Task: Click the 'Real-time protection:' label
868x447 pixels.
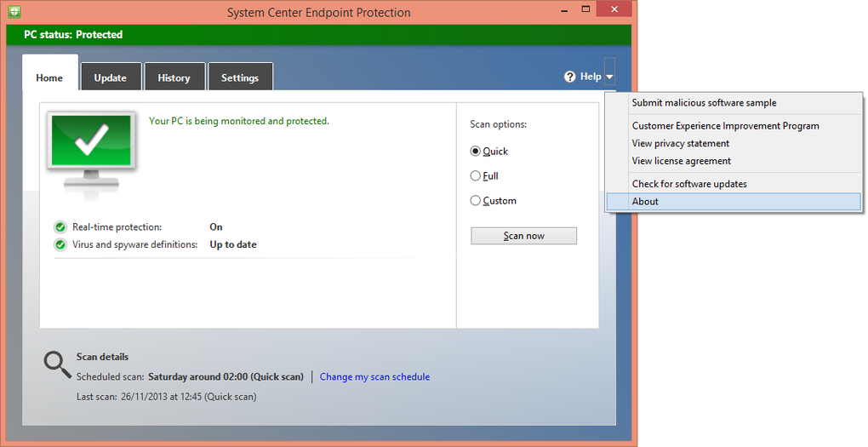Action: pos(117,227)
